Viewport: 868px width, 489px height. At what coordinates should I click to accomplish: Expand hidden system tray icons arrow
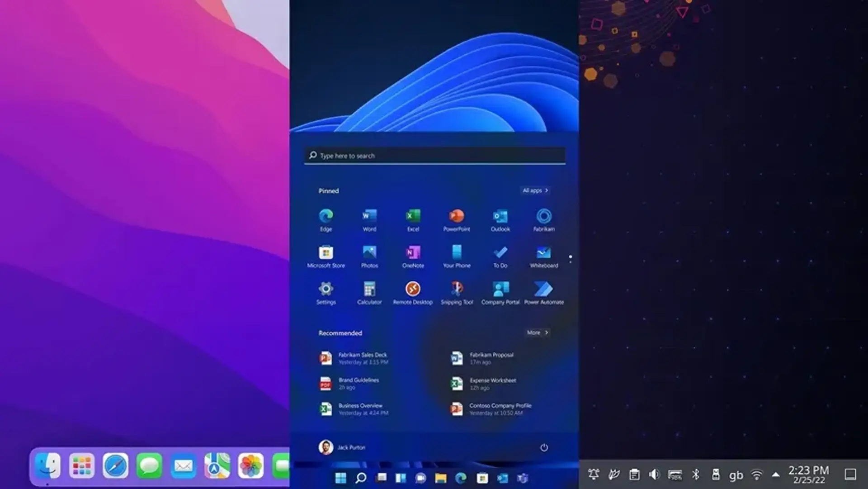click(x=776, y=475)
